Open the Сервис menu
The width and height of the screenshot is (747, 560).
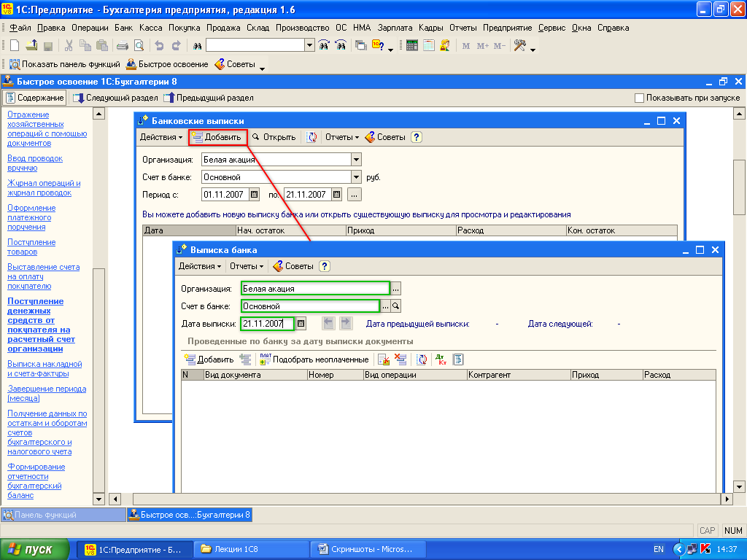point(551,28)
